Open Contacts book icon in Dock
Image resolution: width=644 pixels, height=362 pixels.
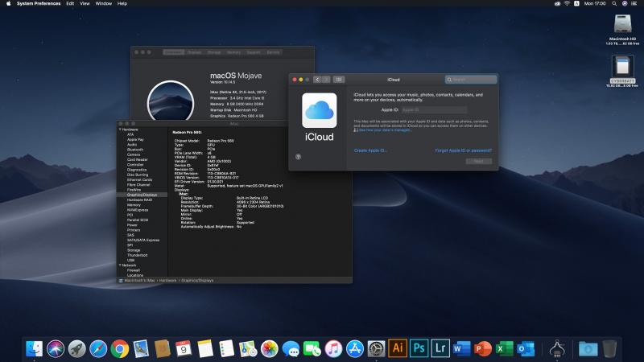[163, 349]
